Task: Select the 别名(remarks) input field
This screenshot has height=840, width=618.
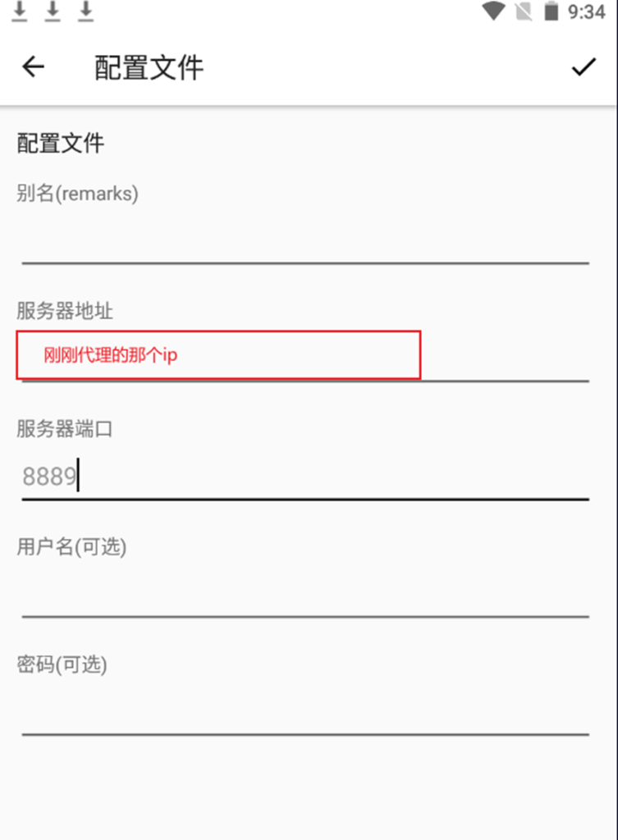Action: coord(304,238)
